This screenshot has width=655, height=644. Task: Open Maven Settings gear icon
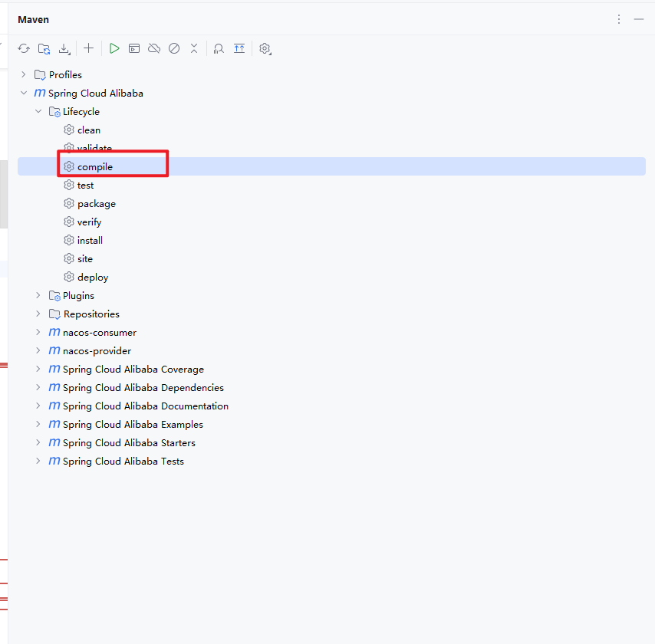pos(265,48)
